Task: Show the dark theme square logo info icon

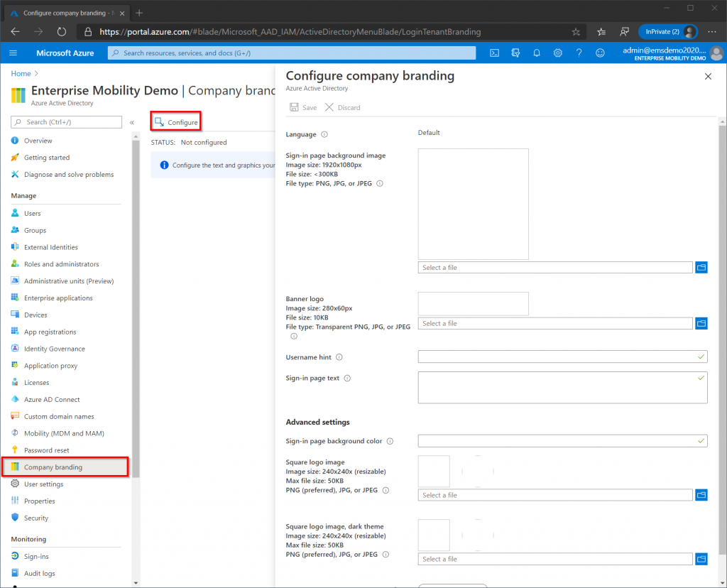Action: click(386, 554)
